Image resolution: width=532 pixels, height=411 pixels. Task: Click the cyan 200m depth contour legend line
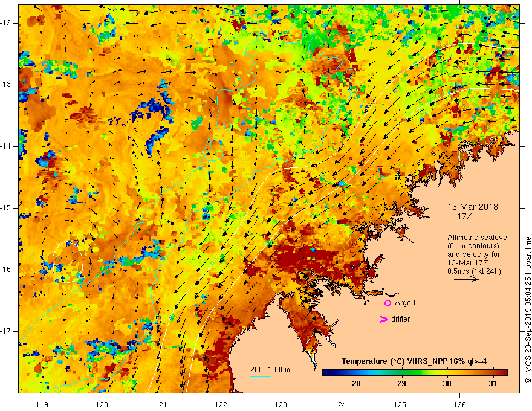tap(260, 376)
